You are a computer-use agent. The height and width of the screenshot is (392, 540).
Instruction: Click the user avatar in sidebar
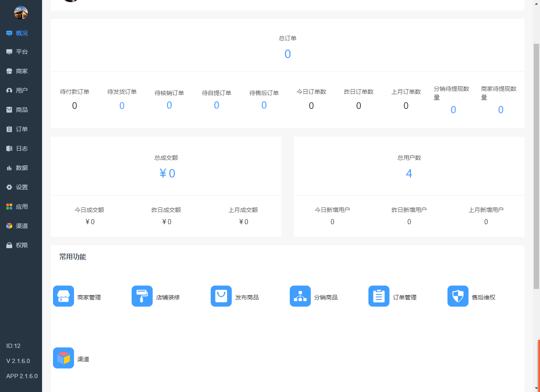tap(21, 13)
